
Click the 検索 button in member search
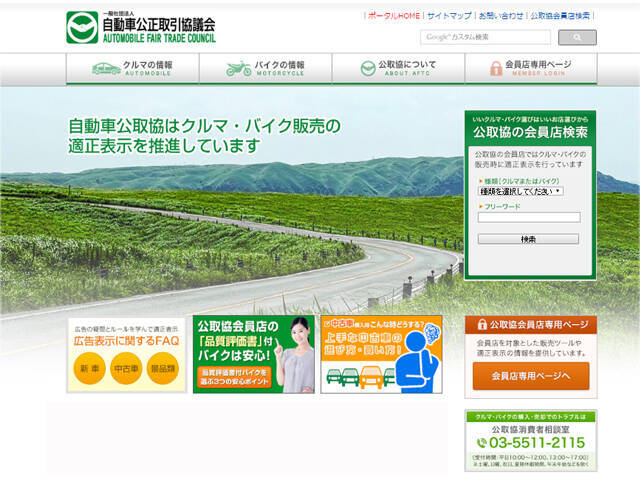[528, 239]
